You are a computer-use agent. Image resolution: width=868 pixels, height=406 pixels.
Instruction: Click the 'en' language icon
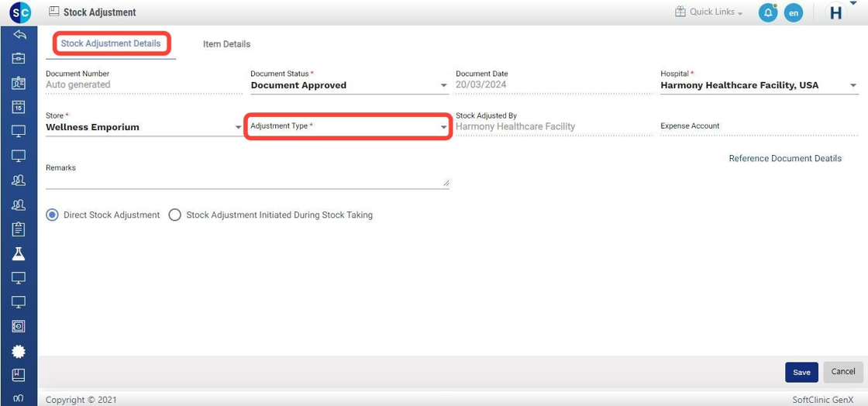pyautogui.click(x=794, y=12)
